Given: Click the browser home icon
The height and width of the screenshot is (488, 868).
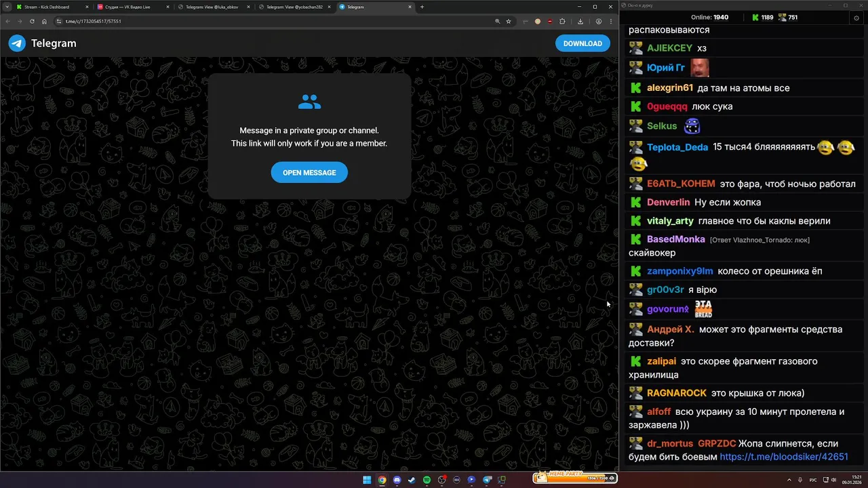Looking at the screenshot, I should coord(44,21).
